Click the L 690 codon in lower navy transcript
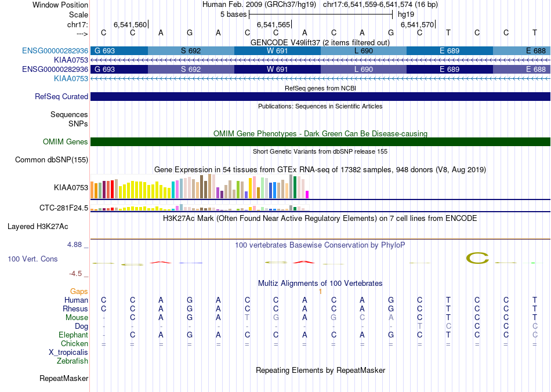 coord(363,69)
